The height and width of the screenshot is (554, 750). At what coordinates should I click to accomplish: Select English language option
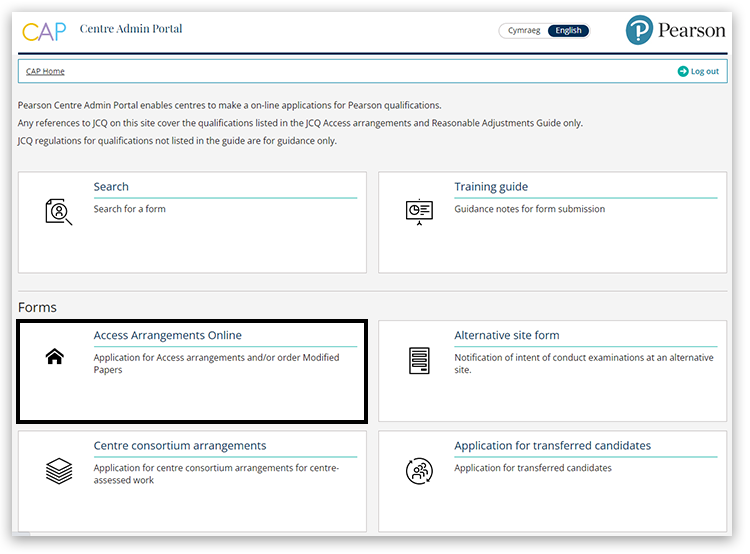tap(568, 31)
